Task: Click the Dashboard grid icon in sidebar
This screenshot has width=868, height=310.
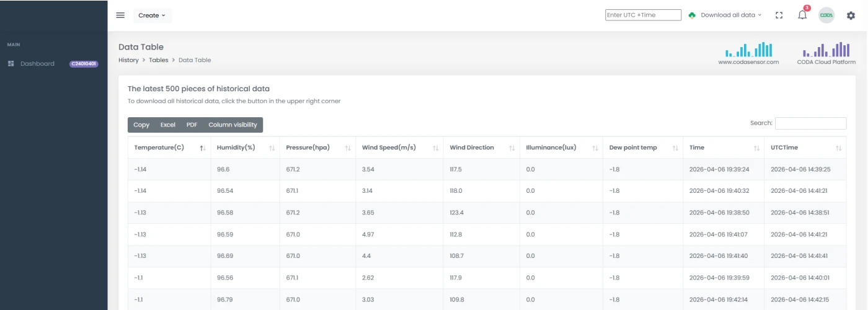Action: (11, 64)
